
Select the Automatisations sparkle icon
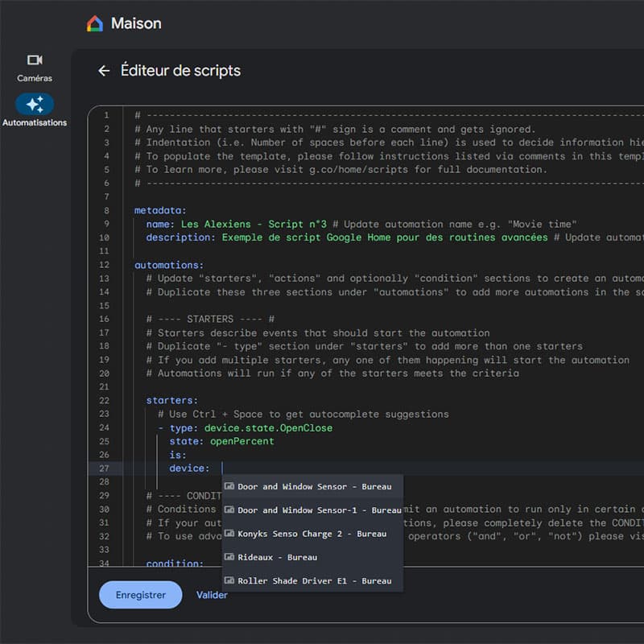click(35, 104)
